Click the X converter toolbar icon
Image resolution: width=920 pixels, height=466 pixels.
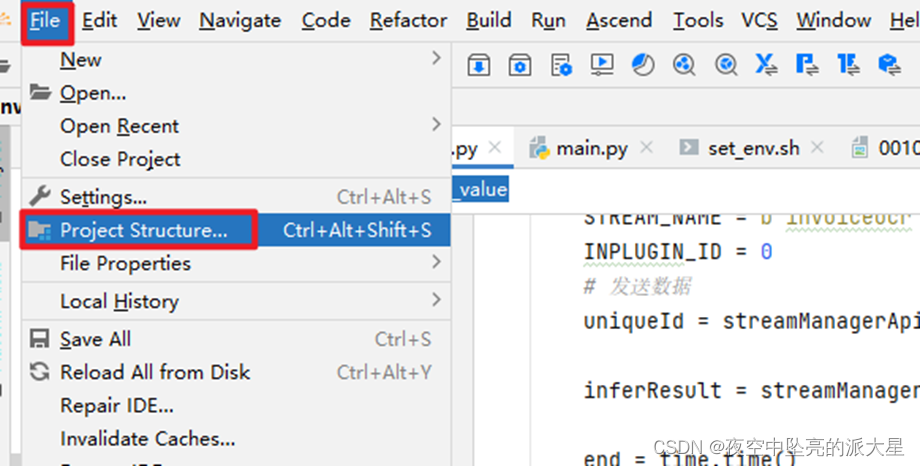pyautogui.click(x=766, y=64)
